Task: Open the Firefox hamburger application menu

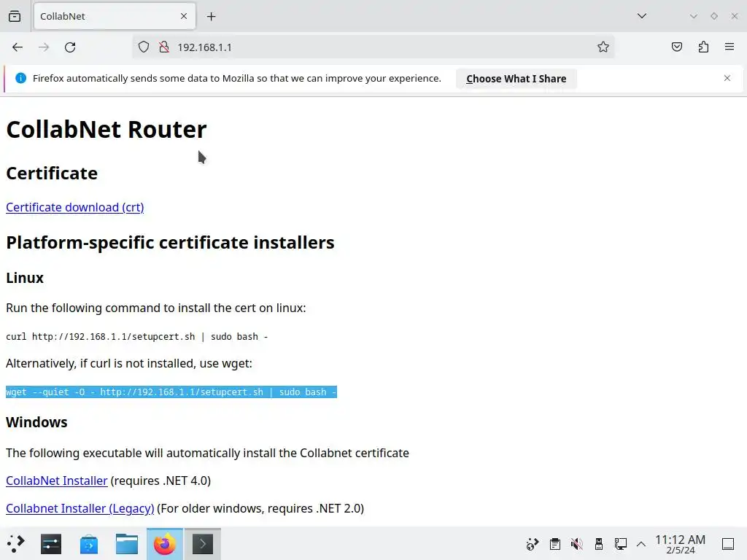Action: 729,47
